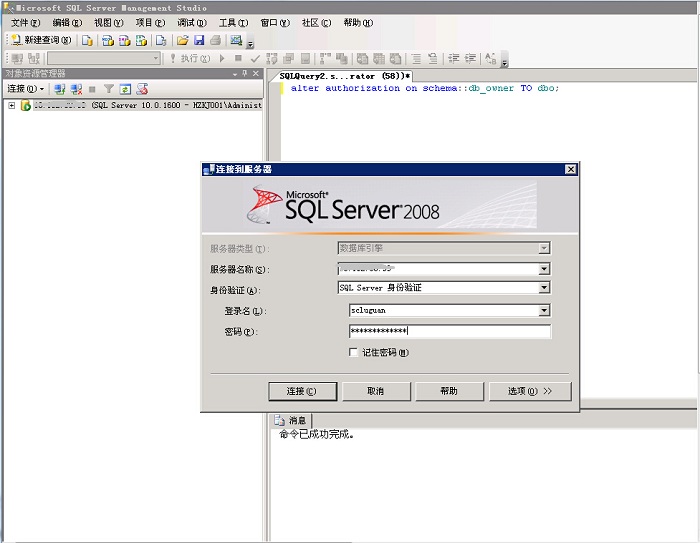Screen dimensions: 700x543
Task: Switch to the SQLQuery2 editor tab
Action: click(345, 76)
